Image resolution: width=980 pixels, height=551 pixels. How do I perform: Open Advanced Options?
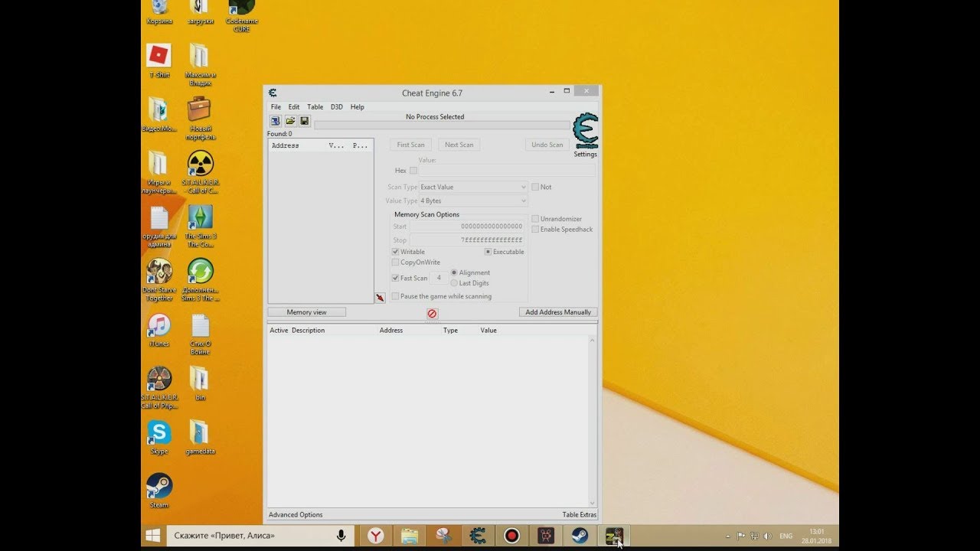(296, 515)
